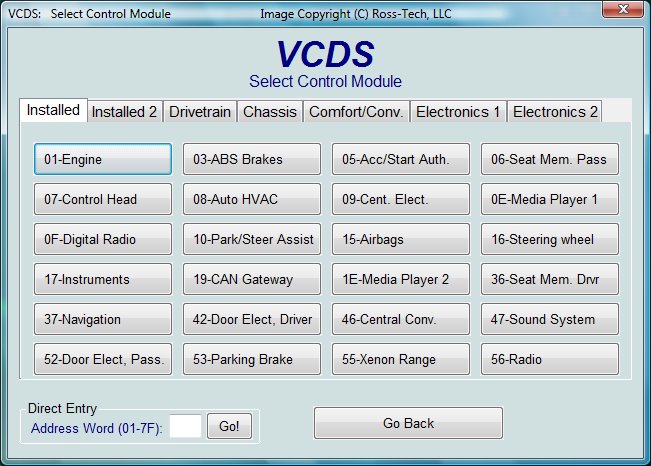Viewport: 651px width, 466px height.
Task: Open 0F-Digital Radio module
Action: click(x=103, y=239)
